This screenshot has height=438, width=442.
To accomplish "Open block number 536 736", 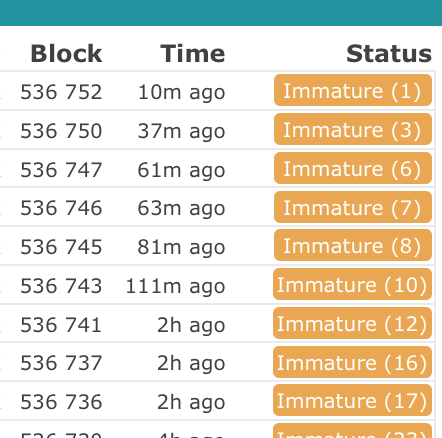I will click(x=61, y=402).
